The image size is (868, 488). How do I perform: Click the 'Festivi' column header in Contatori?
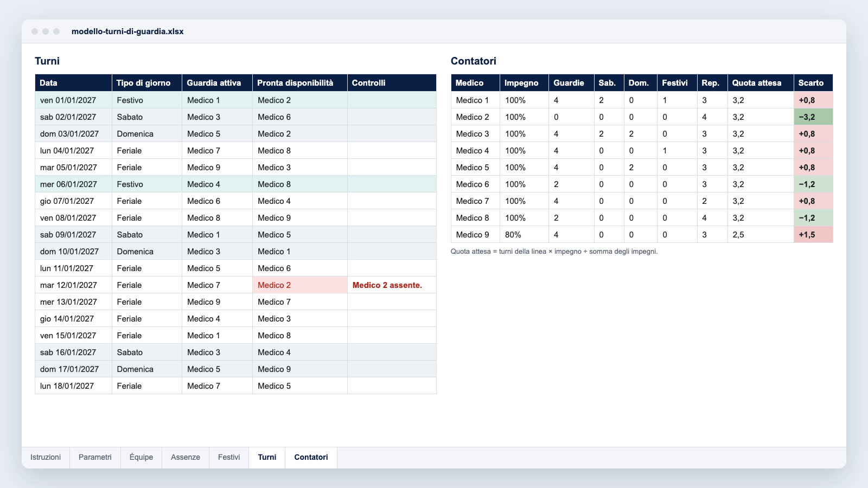pyautogui.click(x=677, y=82)
